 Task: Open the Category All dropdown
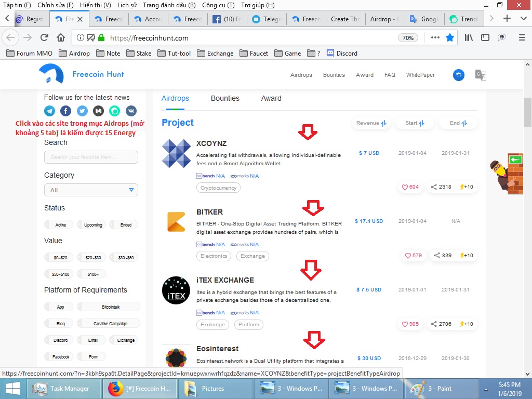[91, 190]
